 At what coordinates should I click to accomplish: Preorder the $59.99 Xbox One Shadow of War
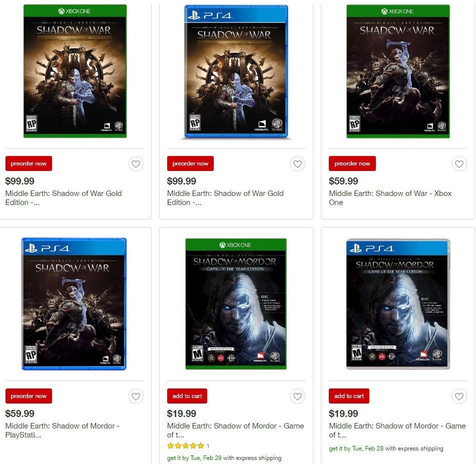(x=352, y=163)
